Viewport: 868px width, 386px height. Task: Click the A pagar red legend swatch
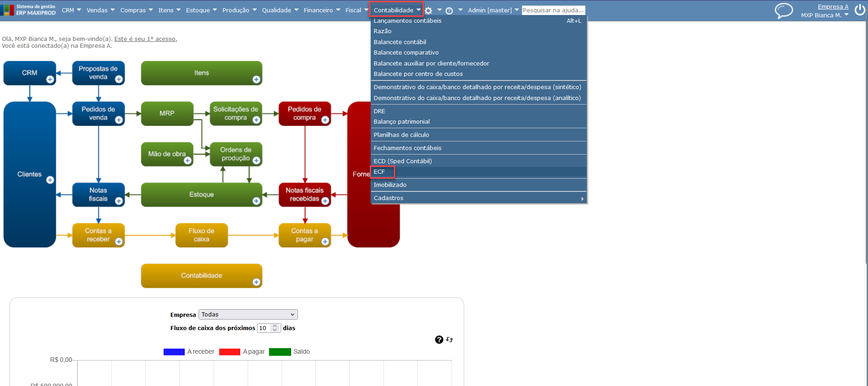pos(229,352)
